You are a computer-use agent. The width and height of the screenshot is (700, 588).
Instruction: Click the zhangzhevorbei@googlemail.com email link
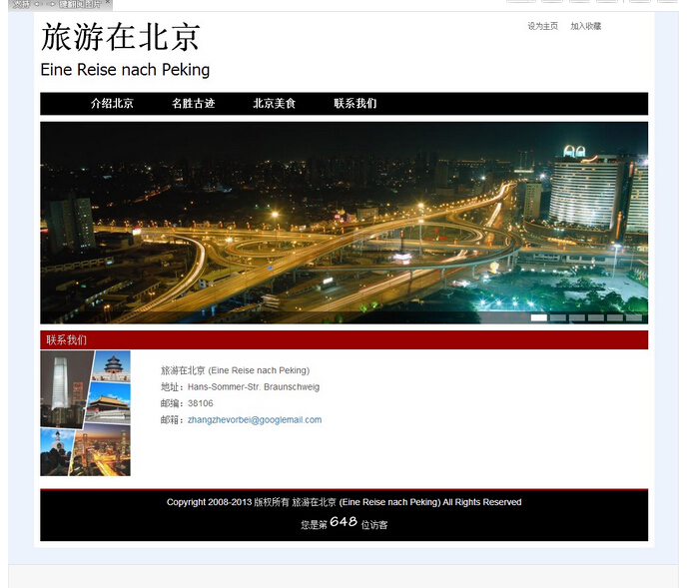(255, 420)
